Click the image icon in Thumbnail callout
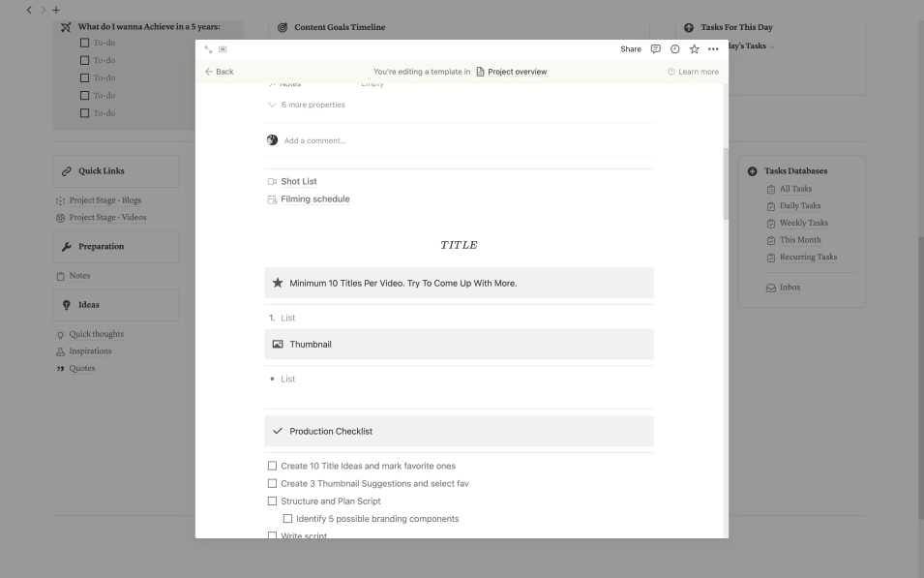Screen dimensions: 924x578 [278, 344]
